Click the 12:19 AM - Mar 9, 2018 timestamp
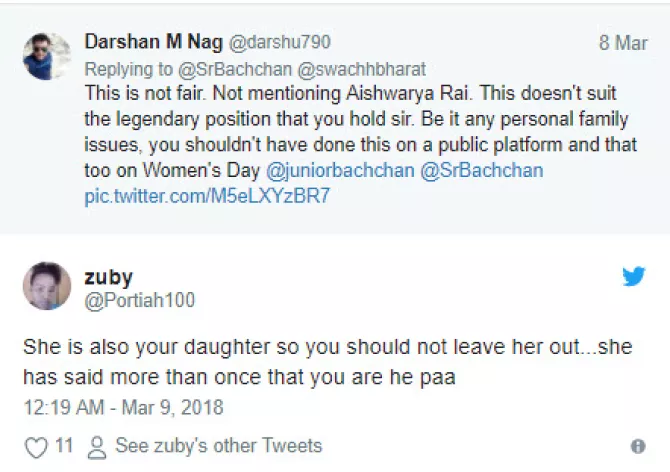670x472 pixels. pyautogui.click(x=122, y=408)
